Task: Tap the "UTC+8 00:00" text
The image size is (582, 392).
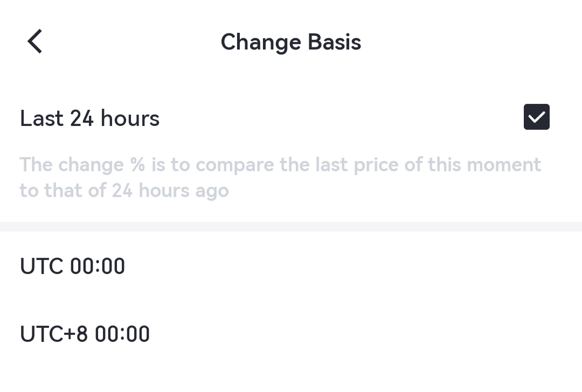Action: (85, 334)
